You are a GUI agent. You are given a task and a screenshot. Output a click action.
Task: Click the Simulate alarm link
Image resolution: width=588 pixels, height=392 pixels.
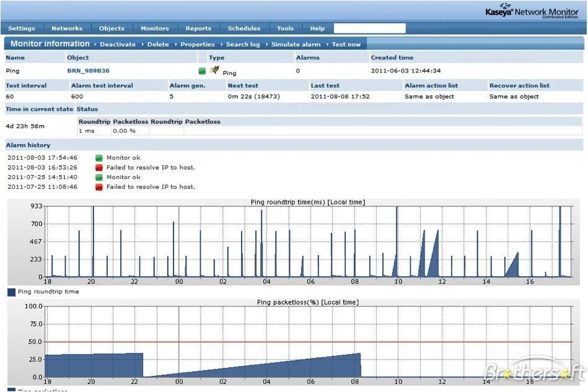coord(296,44)
